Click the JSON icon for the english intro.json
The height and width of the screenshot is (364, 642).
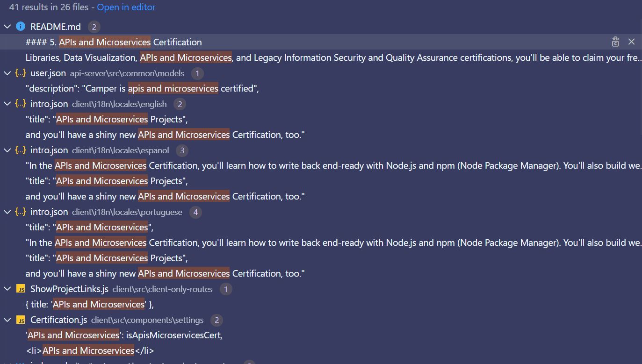[21, 103]
